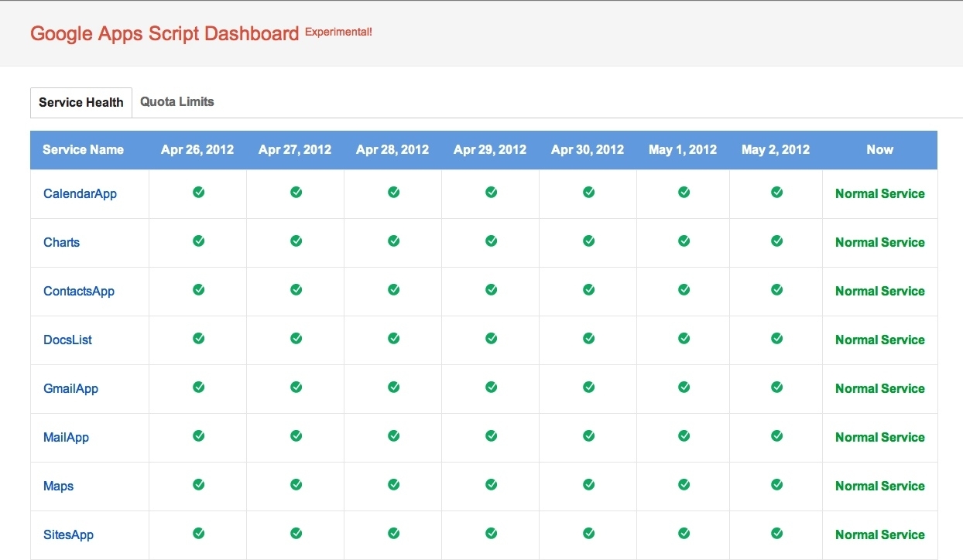Open the Charts service link
This screenshot has width=963, height=560.
coord(61,242)
